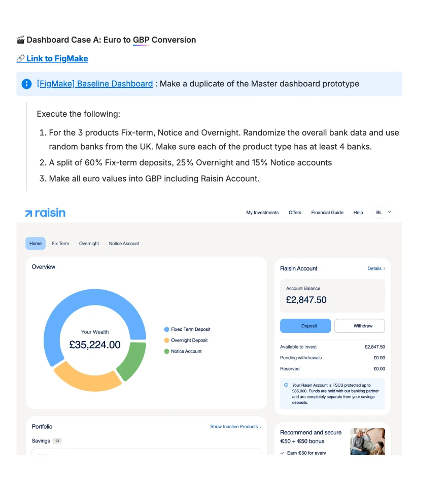Click the Raisin Account card title

299,268
